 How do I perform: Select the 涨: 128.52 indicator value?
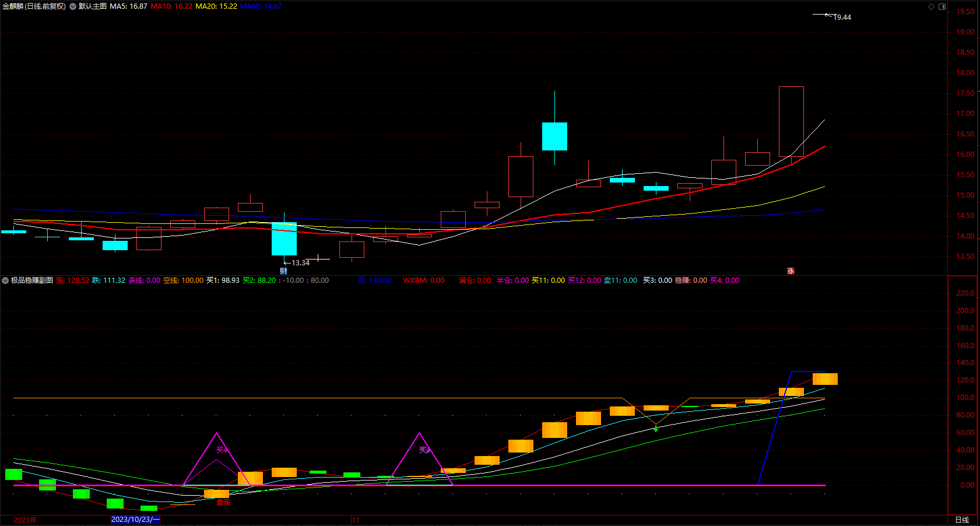73,280
